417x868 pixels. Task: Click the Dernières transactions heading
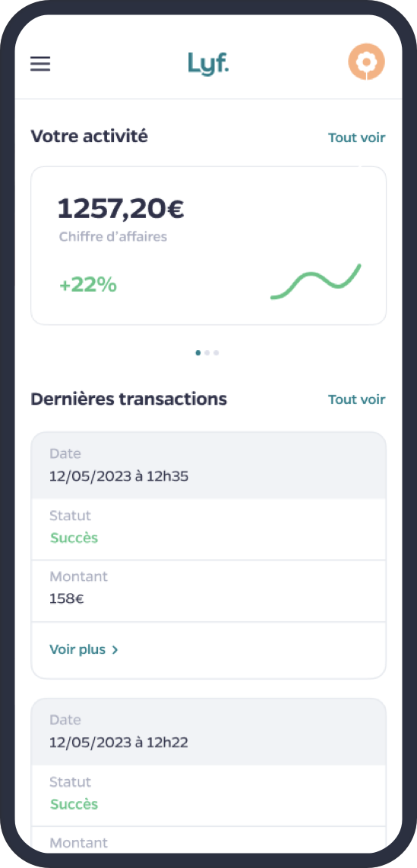pos(129,399)
